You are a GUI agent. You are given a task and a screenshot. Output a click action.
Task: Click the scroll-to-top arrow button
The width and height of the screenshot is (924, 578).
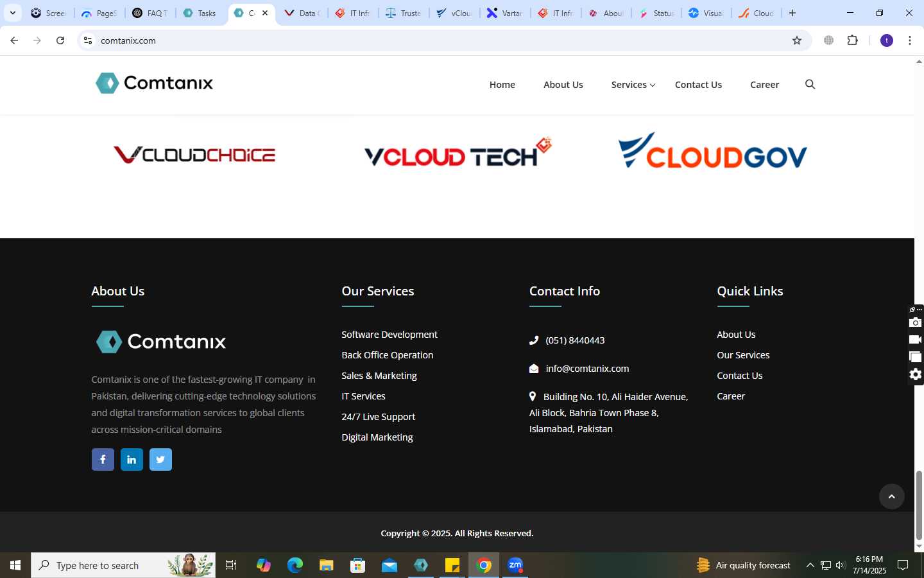(x=891, y=496)
